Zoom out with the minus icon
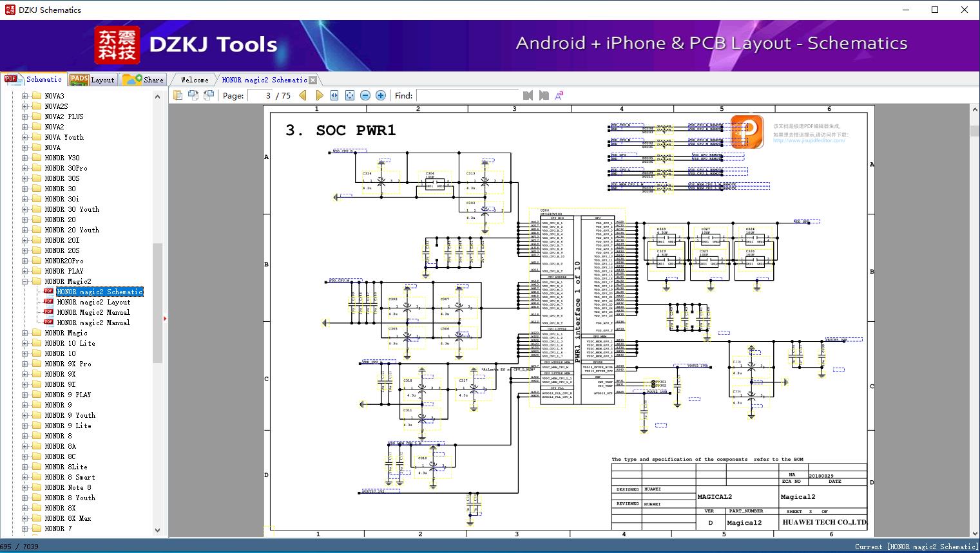Screen dimensions: 980x553 point(365,95)
